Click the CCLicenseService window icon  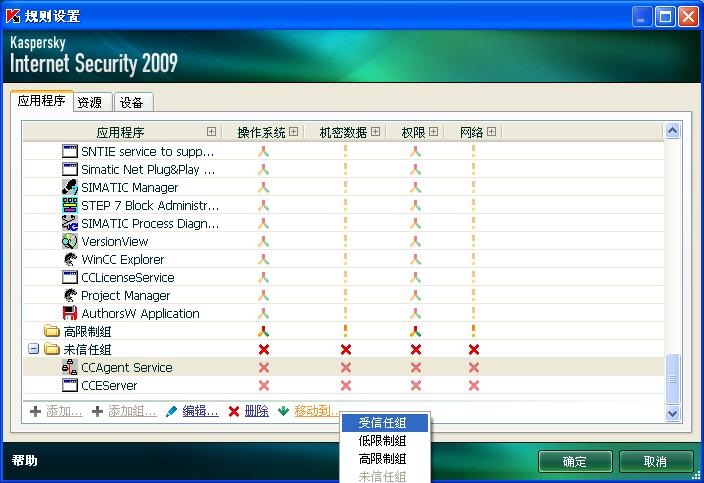click(70, 277)
